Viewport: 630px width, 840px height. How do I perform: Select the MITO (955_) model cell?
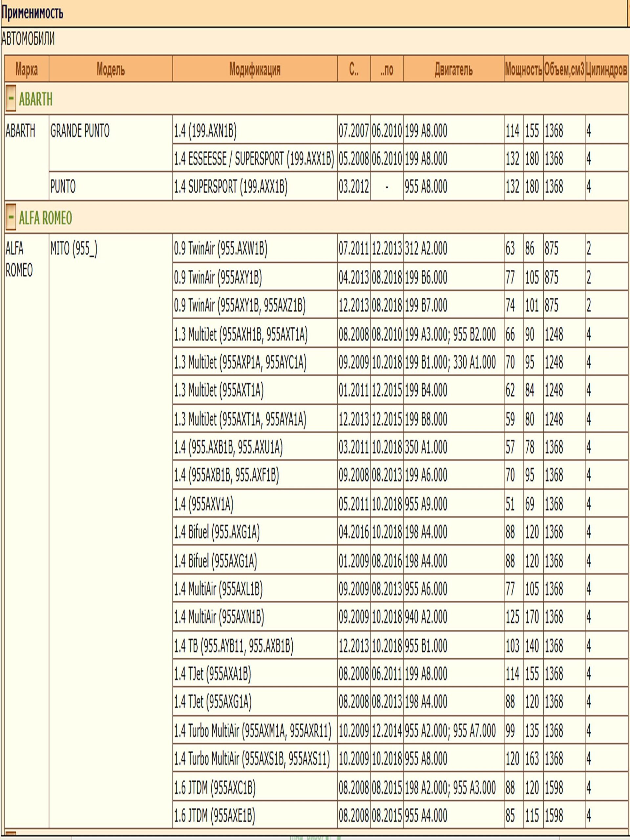pos(74,249)
